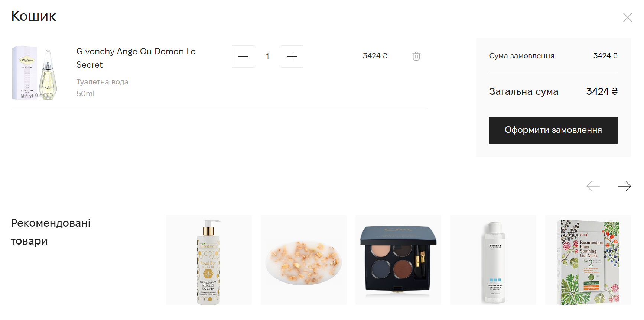Close the Кошик cart panel
The image size is (644, 320).
[627, 17]
